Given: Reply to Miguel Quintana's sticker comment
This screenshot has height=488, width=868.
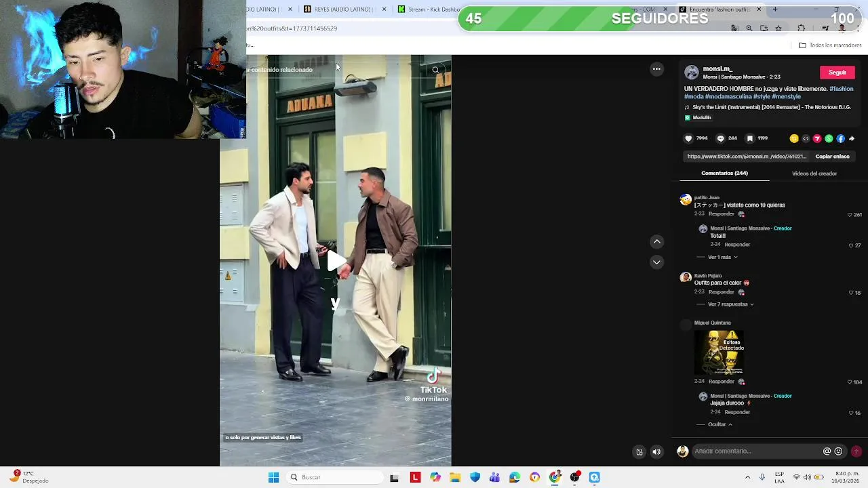Looking at the screenshot, I should [x=721, y=382].
